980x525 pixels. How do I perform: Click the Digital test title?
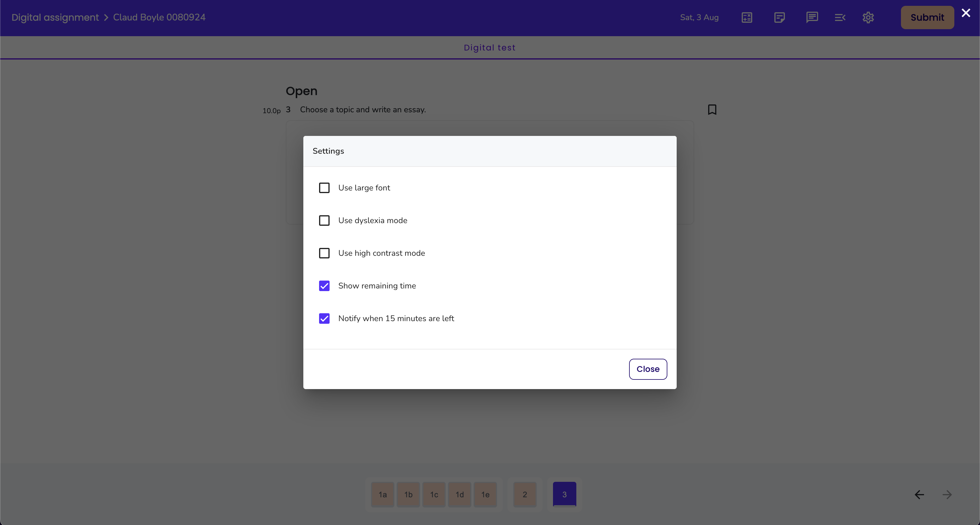[490, 48]
